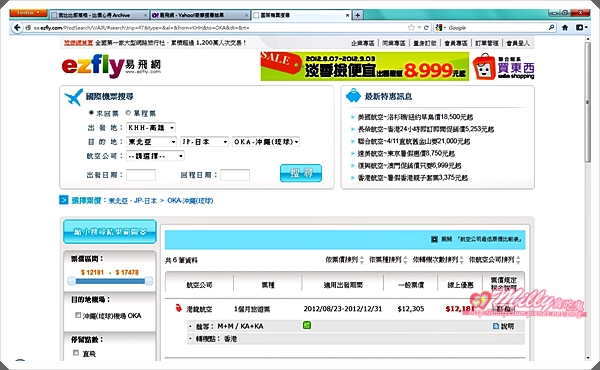Open the 訂單管理 top navigation link

[487, 43]
